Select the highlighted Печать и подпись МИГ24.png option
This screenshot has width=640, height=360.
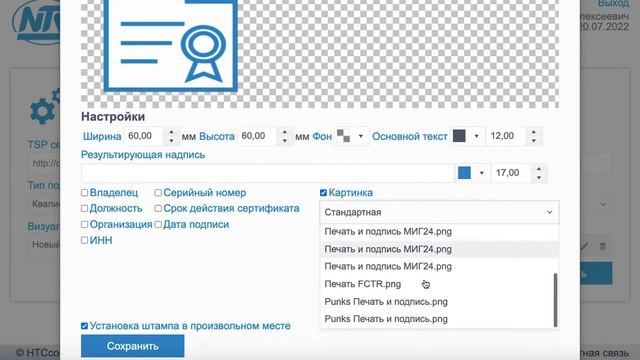click(439, 249)
